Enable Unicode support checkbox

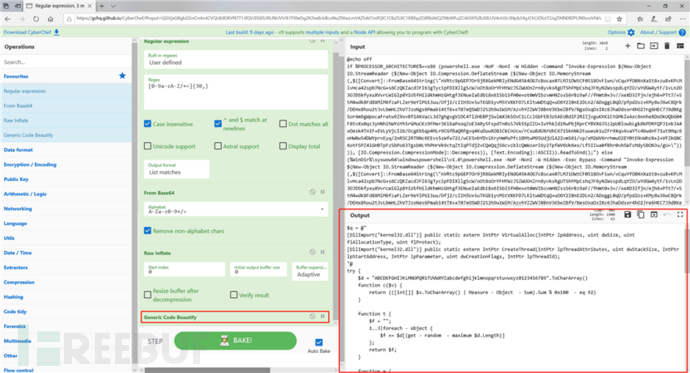coord(147,146)
